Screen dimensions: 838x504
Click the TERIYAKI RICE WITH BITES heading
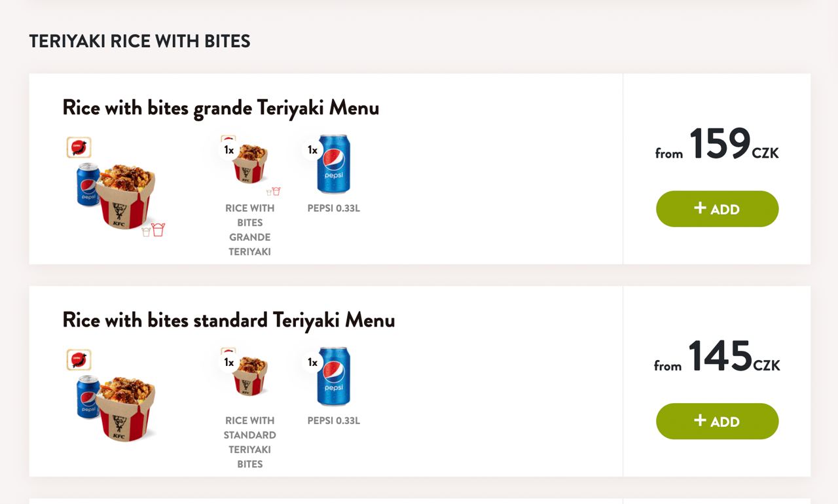pyautogui.click(x=140, y=41)
